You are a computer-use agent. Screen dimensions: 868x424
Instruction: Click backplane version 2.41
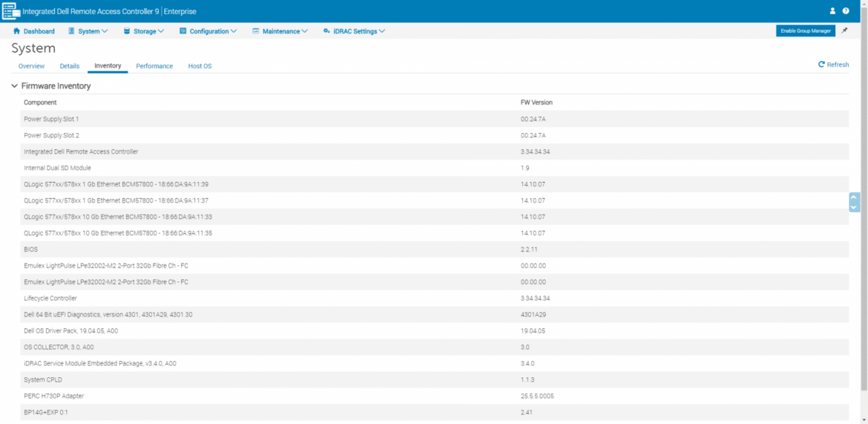(527, 412)
